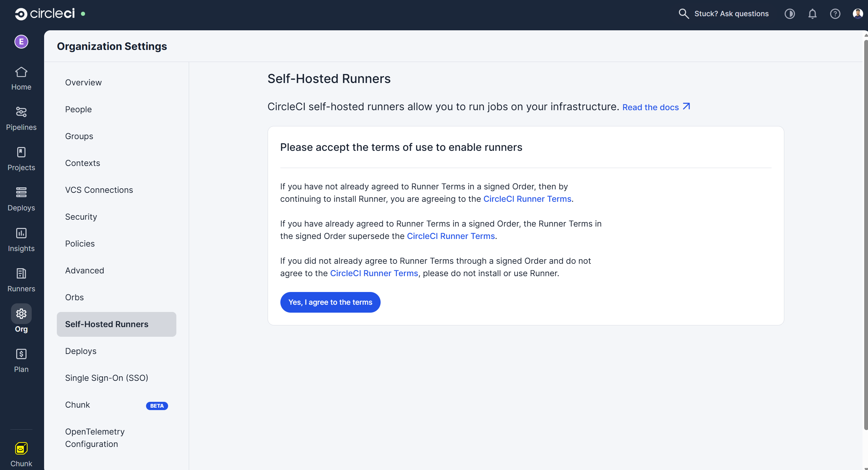Open Policies settings

click(116, 244)
